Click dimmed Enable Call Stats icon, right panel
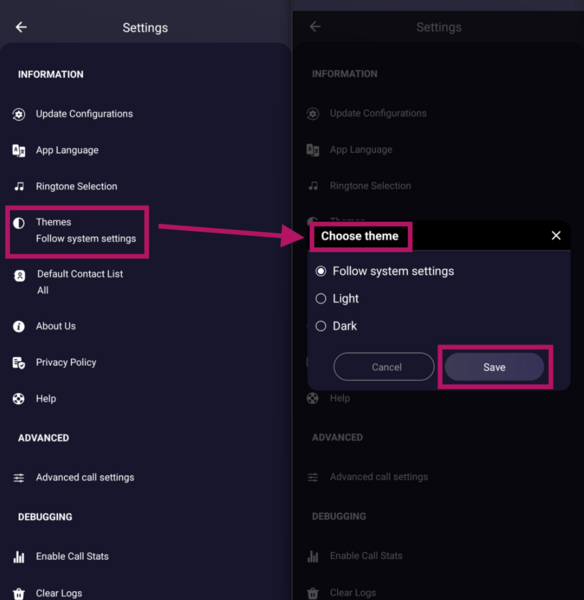This screenshot has width=584, height=600. 313,556
